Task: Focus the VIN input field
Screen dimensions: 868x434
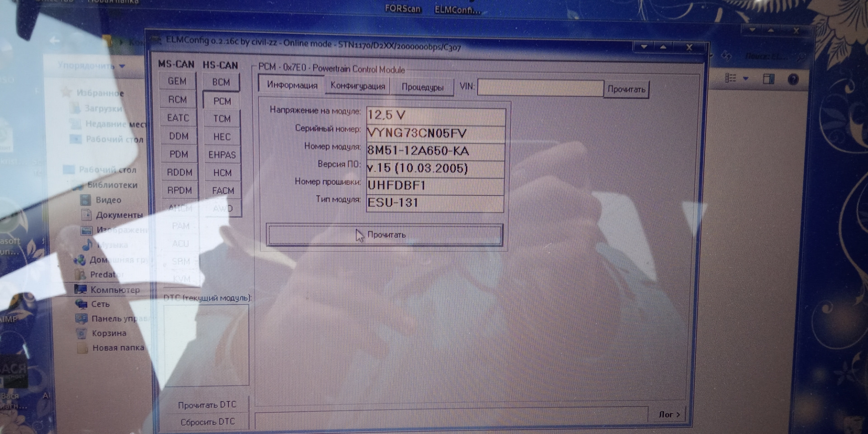Action: (x=540, y=88)
